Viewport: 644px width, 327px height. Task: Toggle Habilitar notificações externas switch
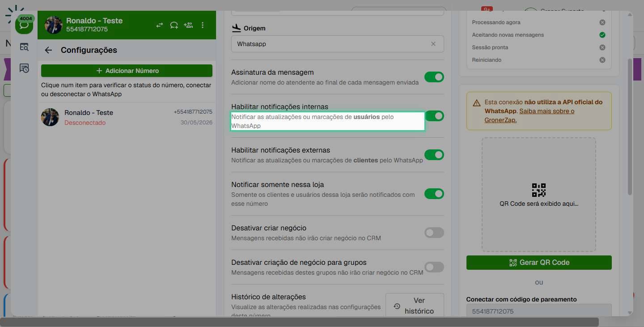(434, 155)
